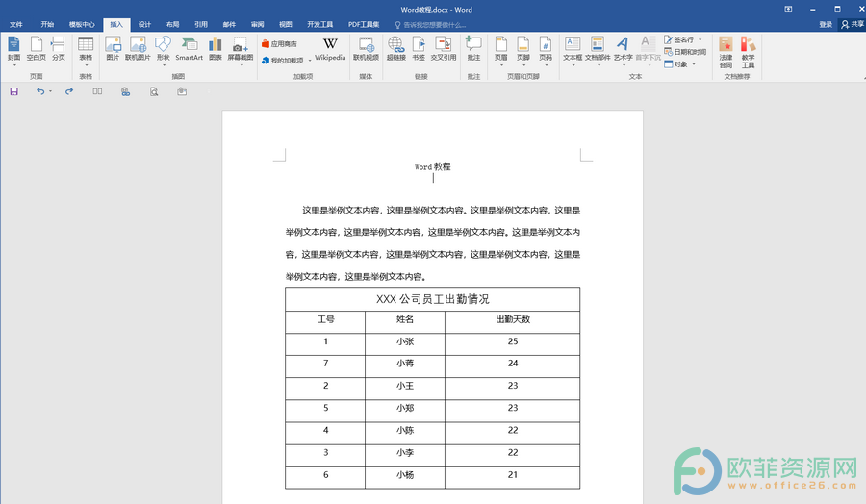Insert a text box (文本框)
The image size is (866, 504).
(x=573, y=50)
